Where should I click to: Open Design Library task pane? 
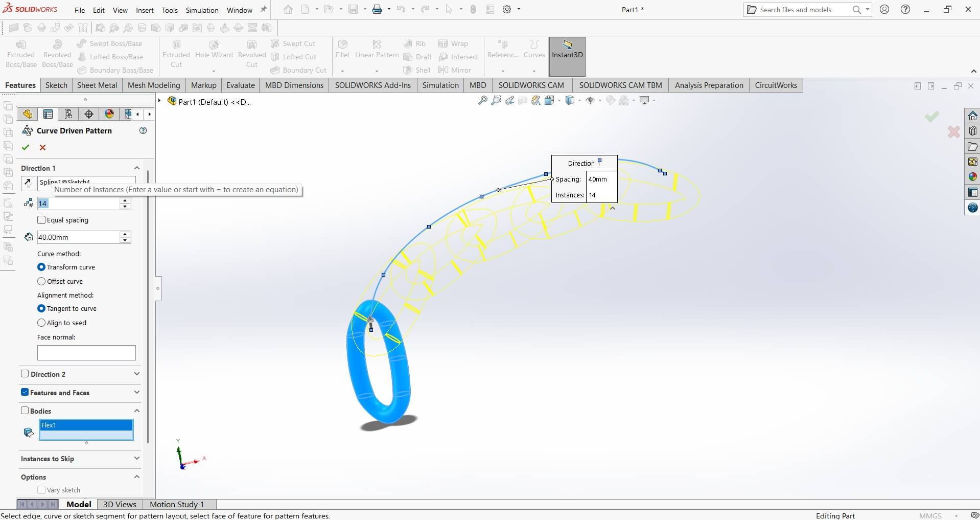(x=972, y=131)
